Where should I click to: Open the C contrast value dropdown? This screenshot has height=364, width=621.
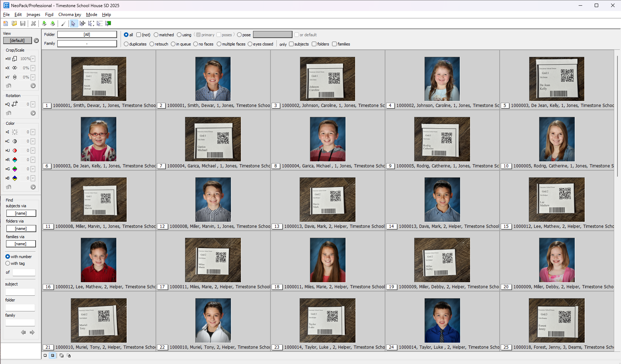(33, 141)
